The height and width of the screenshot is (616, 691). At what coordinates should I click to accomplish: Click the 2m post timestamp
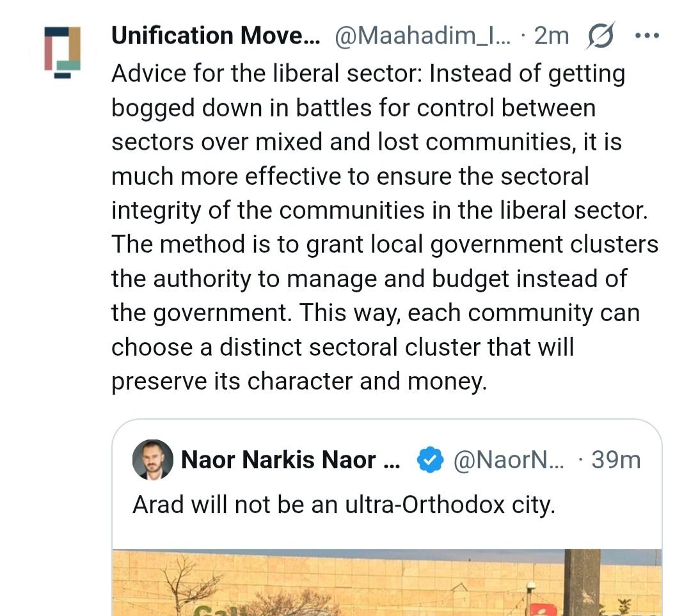(551, 36)
